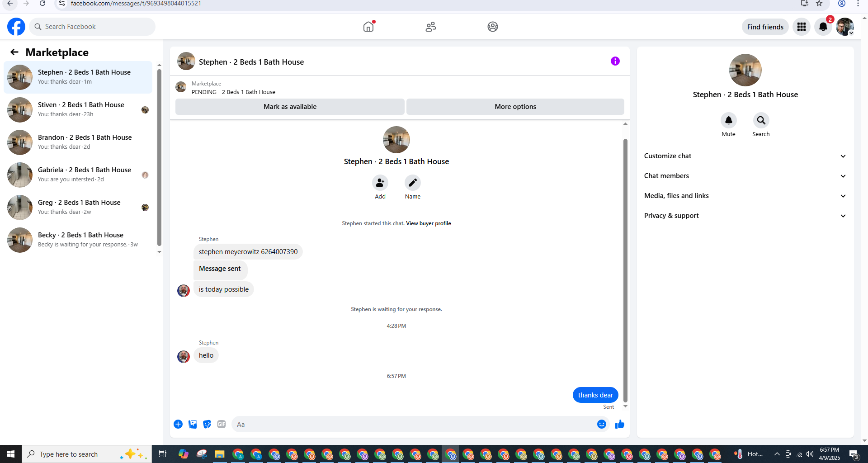
Task: Open the account profile picture menu
Action: [845, 27]
